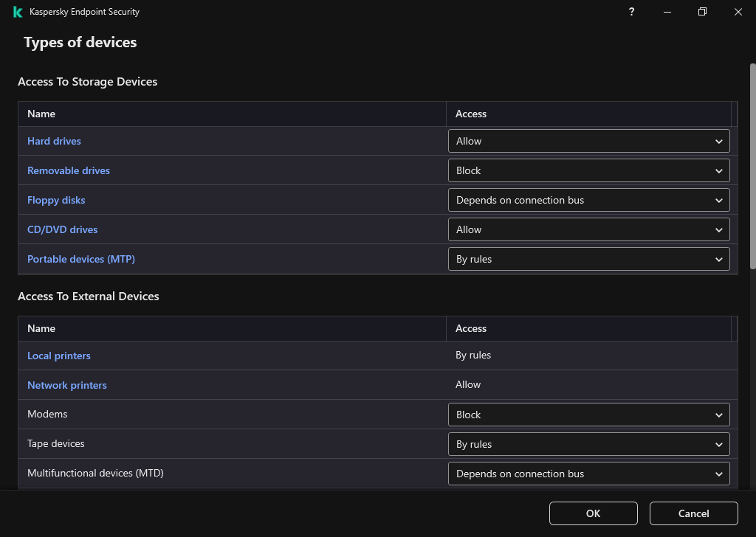Viewport: 756px width, 537px height.
Task: Open the Removable drives link
Action: point(69,170)
